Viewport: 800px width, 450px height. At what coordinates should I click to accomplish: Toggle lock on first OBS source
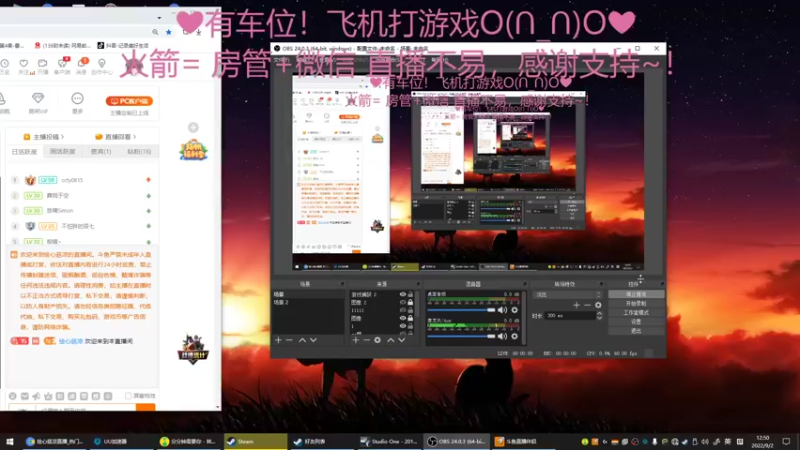pos(410,294)
